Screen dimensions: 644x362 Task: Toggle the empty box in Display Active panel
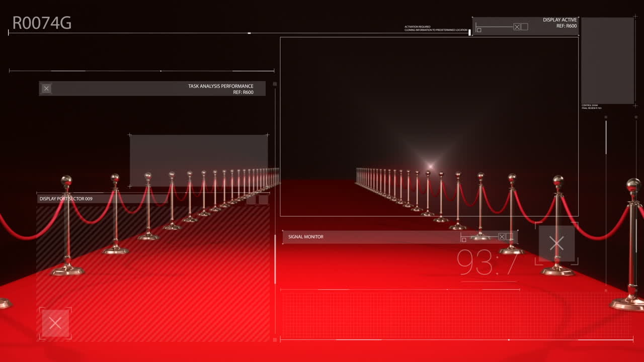click(524, 27)
